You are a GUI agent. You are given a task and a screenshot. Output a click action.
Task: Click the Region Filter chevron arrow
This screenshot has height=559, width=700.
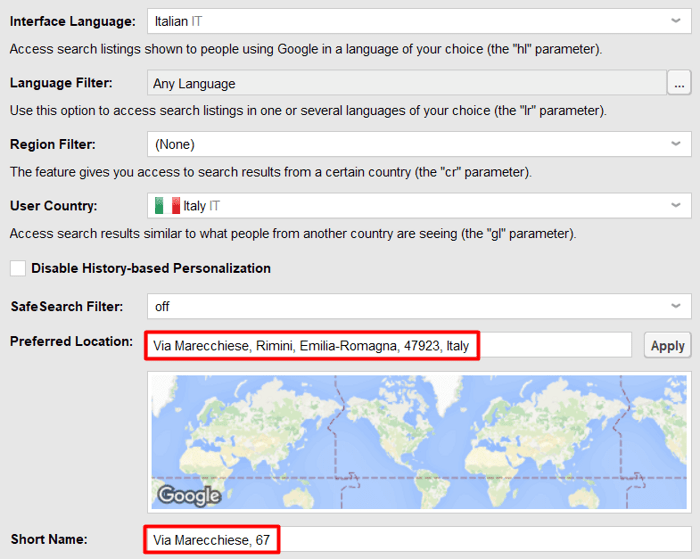676,145
